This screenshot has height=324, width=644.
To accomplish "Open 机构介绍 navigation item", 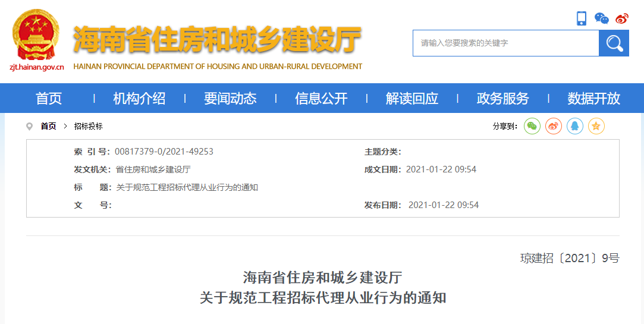I will pos(139,99).
